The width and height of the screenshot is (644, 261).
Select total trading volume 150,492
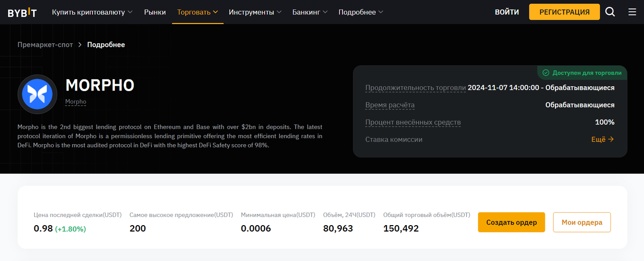[401, 229]
